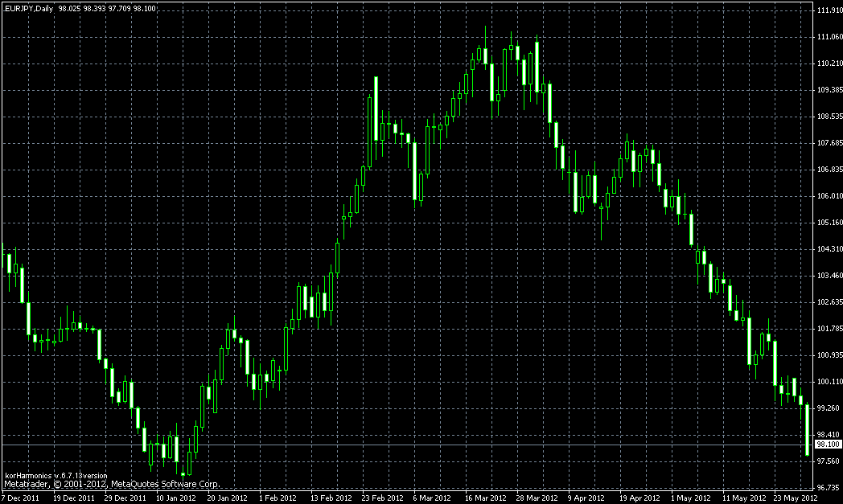Click the 102.635 price scale value
Image resolution: width=843 pixels, height=504 pixels.
829,302
